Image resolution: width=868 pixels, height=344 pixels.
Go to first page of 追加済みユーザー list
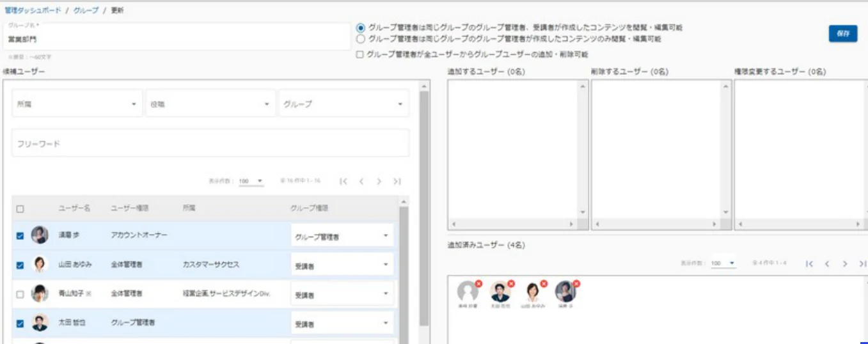click(809, 263)
